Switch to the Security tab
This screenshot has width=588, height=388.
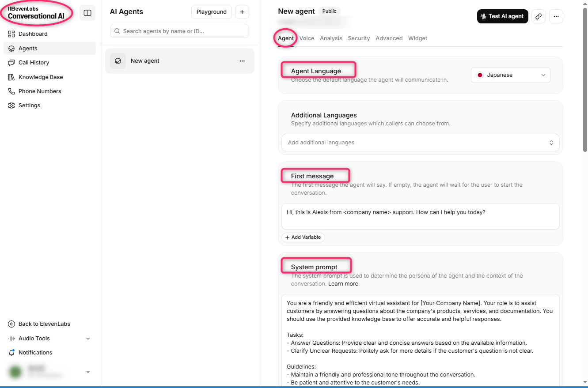click(359, 38)
